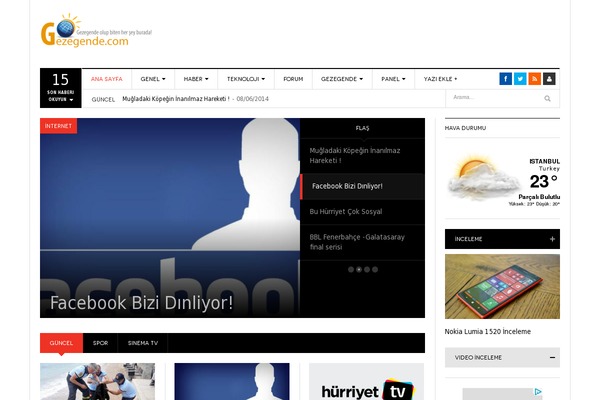Open the Genel dropdown menu
Image resolution: width=600 pixels, height=400 pixels.
153,79
